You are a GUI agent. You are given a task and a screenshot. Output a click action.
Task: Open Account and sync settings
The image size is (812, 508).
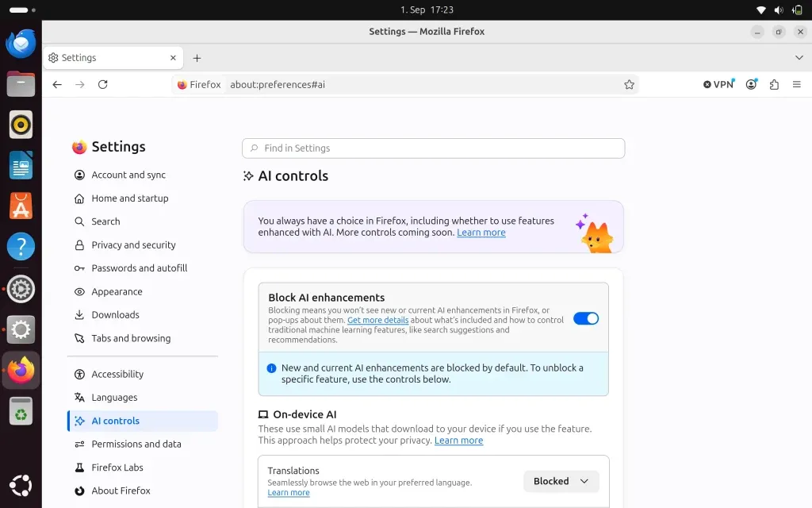point(143,175)
